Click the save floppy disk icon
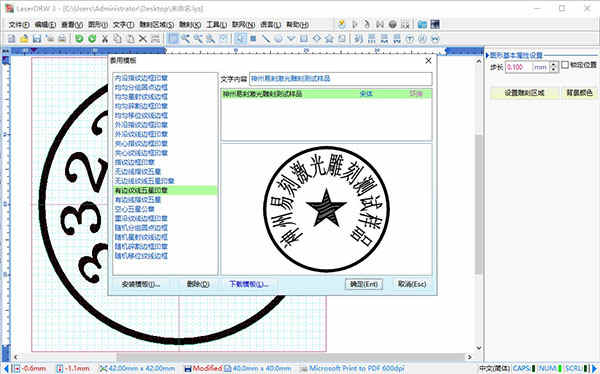The image size is (600, 374). coord(37,39)
